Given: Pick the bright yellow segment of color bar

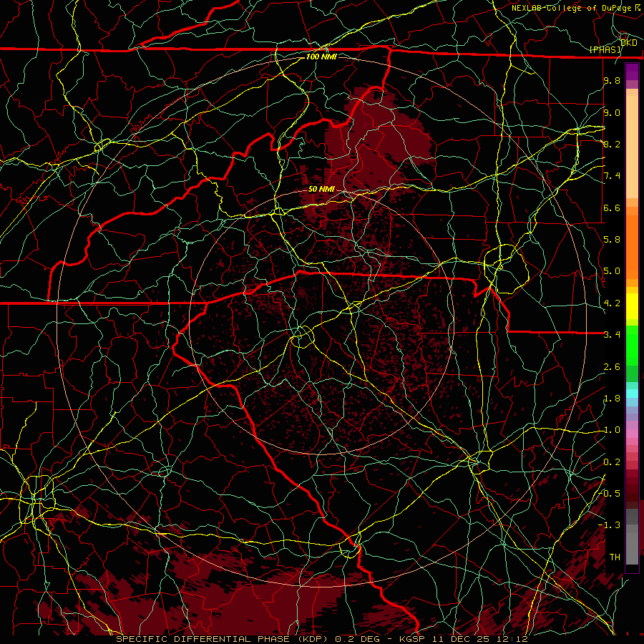Looking at the screenshot, I should coord(632,306).
